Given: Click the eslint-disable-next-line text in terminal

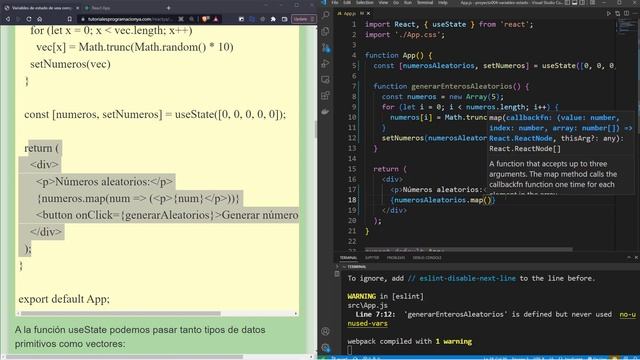Looking at the screenshot, I should [x=467, y=278].
